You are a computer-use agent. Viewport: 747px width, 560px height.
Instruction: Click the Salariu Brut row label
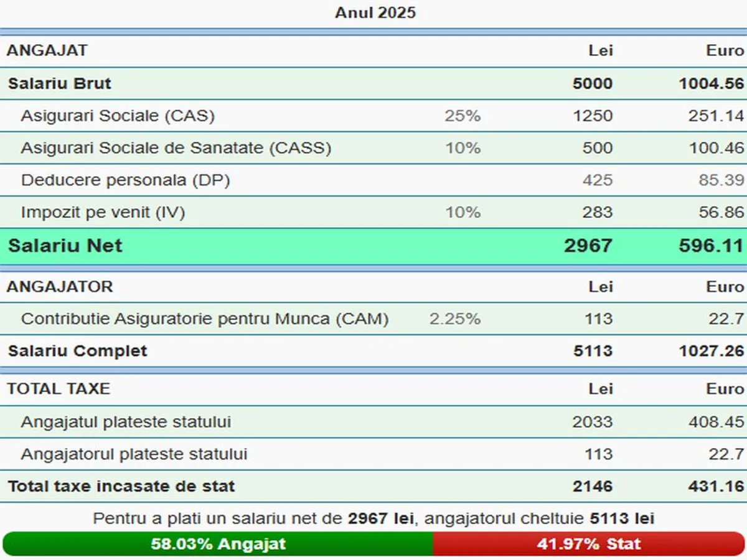(60, 83)
